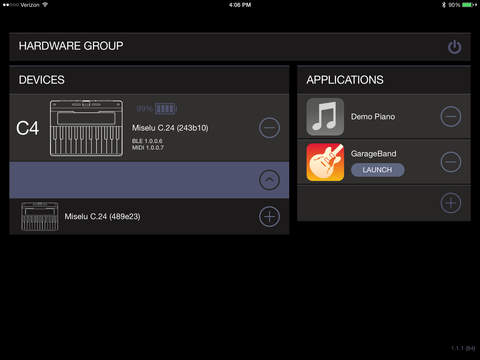Add Miselu C.24 (489e23) with plus icon
This screenshot has width=480, height=360.
click(x=269, y=217)
